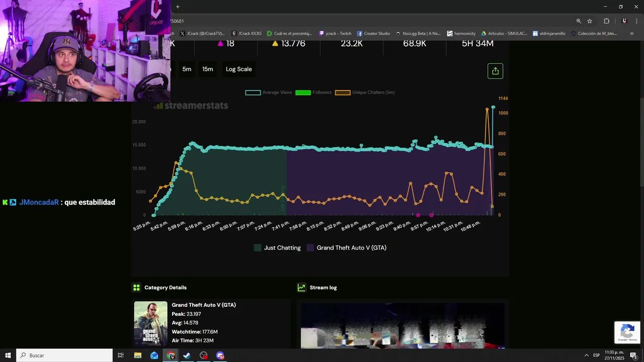Open the Grand Theft Auto V cover thumbnail
Screen dimensions: 644x362
[150, 323]
